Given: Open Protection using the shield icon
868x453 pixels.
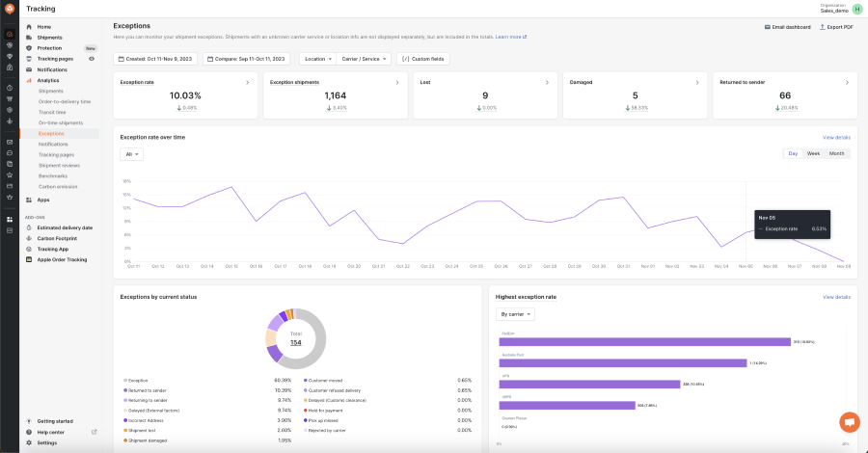Looking at the screenshot, I should [29, 48].
